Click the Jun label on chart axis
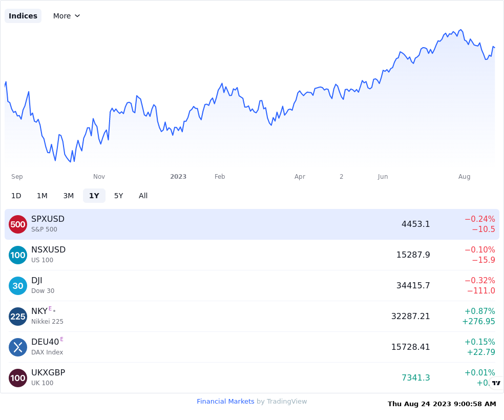The image size is (504, 420). pyautogui.click(x=383, y=176)
